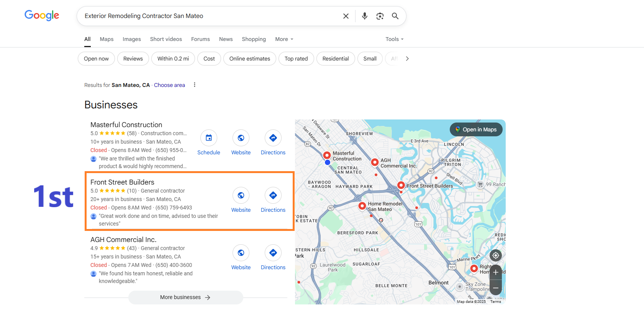Click the Belmont label on the map

coord(438,283)
